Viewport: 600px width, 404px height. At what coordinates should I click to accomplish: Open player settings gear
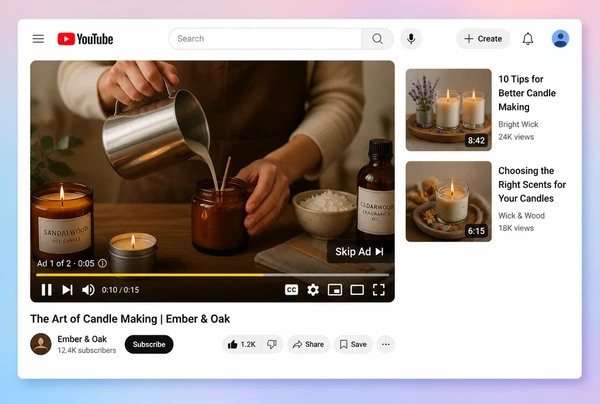tap(313, 290)
